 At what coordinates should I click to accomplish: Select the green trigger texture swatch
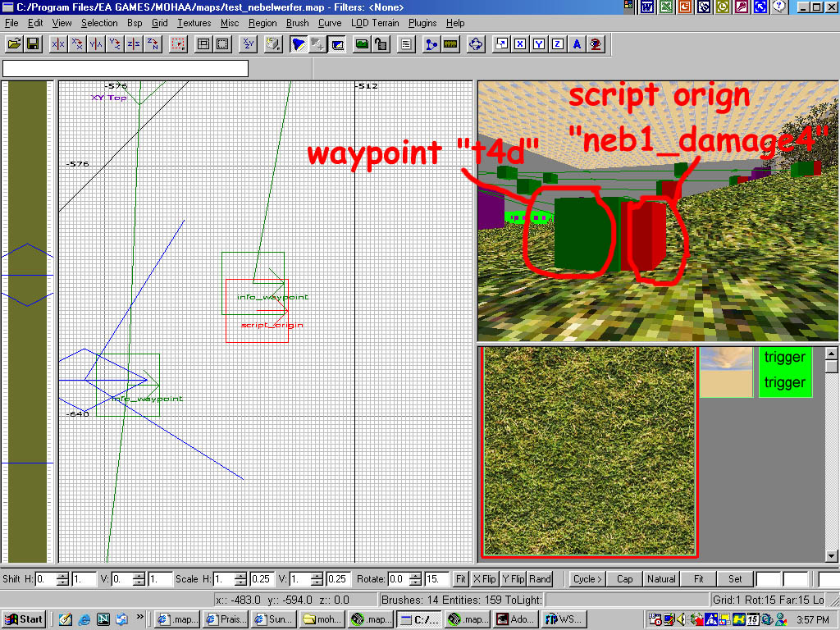point(785,371)
